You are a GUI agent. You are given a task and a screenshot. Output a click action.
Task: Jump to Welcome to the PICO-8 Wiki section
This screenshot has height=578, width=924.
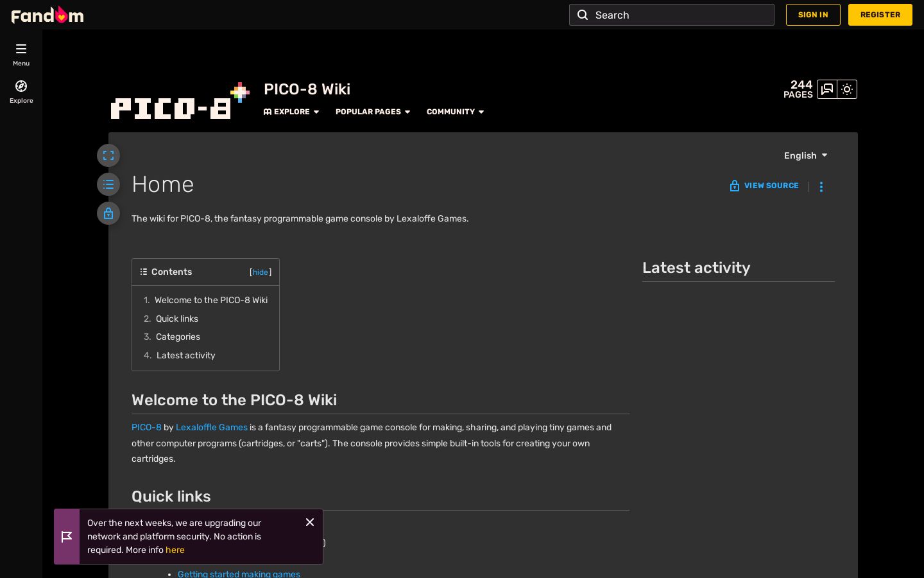pos(211,300)
